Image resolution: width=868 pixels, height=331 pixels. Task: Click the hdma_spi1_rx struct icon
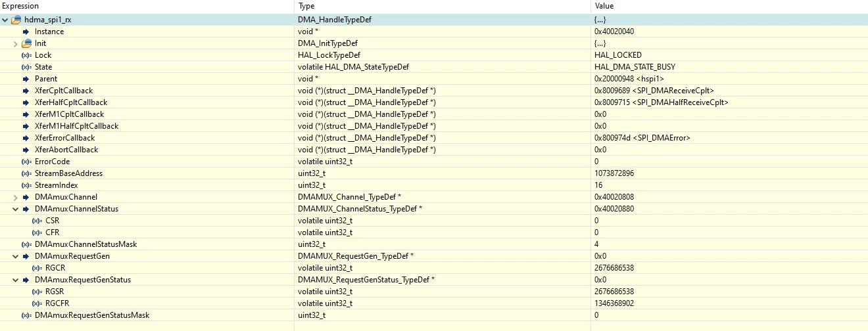tap(16, 20)
